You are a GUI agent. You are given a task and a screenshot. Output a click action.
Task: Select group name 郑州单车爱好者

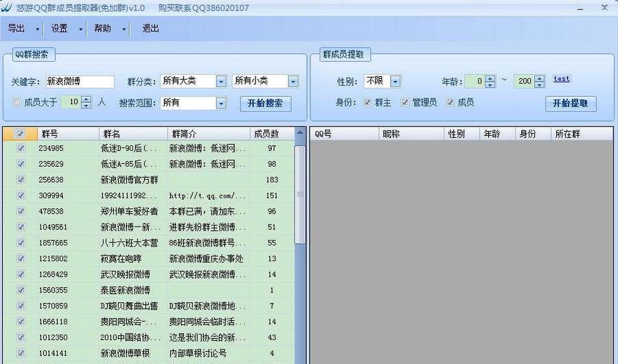click(x=129, y=212)
